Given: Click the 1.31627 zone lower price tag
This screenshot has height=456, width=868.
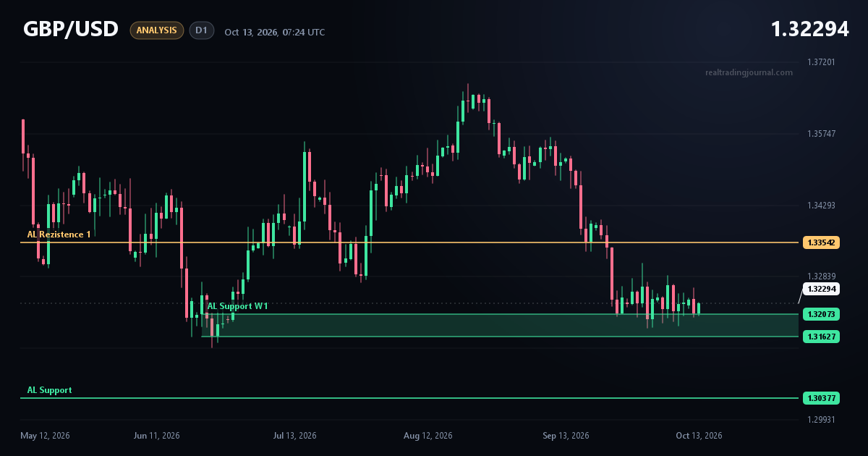Looking at the screenshot, I should coord(821,337).
